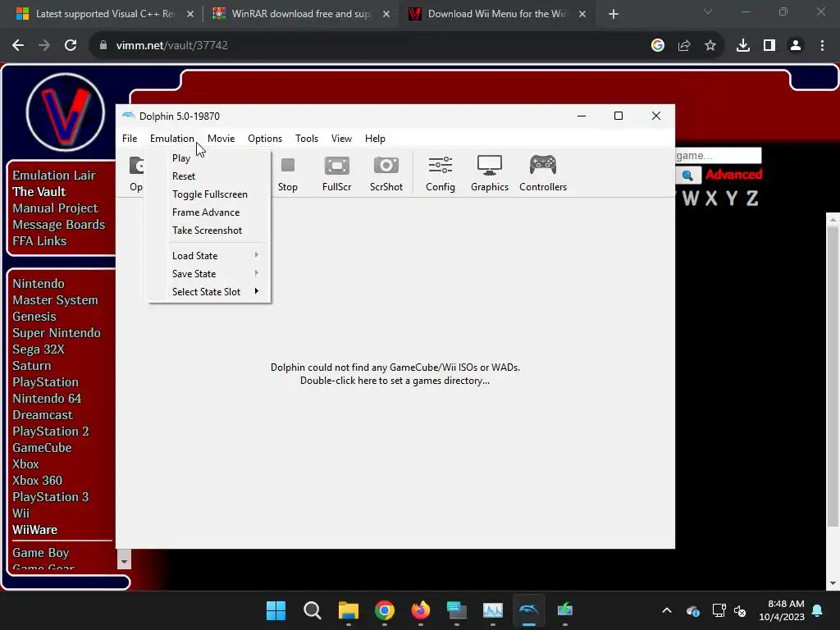Click the share page icon in address bar
This screenshot has width=840, height=630.
684,46
